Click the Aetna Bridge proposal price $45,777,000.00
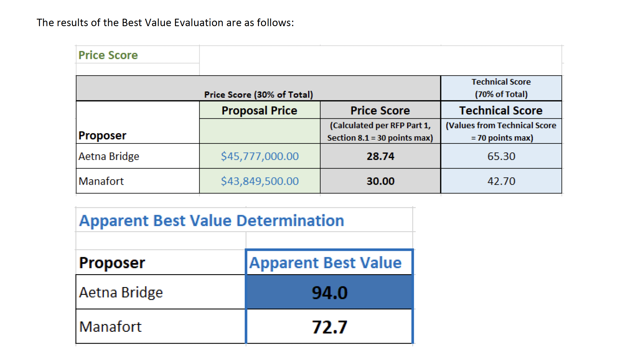Viewport: 620px width, 364px height. (260, 156)
